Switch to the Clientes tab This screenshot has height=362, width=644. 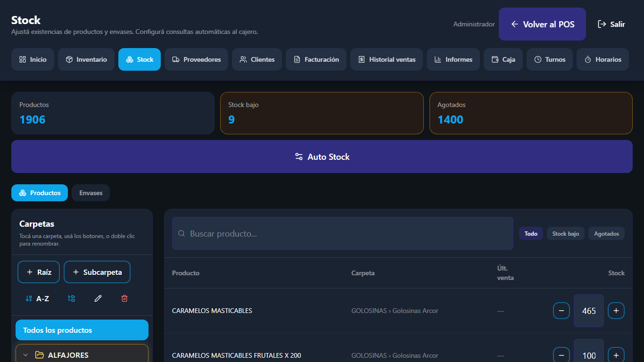(x=257, y=59)
